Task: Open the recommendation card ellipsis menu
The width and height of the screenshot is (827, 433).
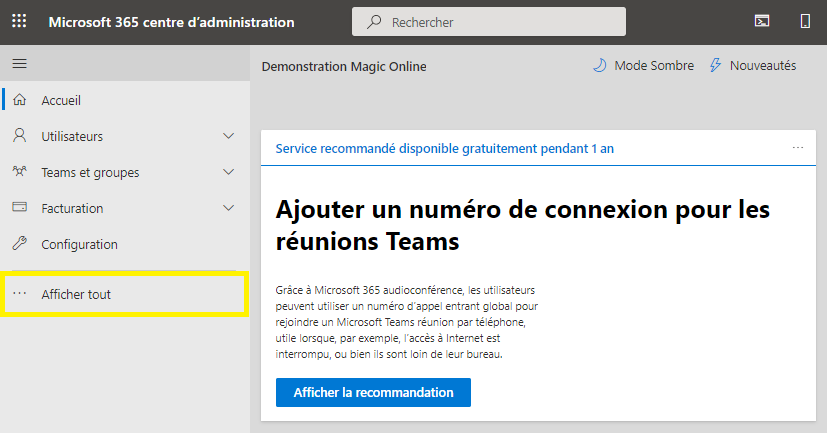Action: click(798, 148)
